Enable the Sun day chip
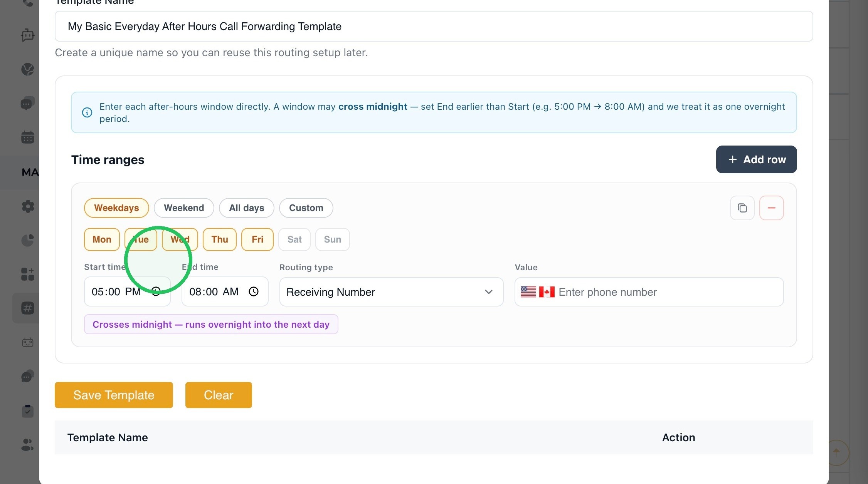This screenshot has height=484, width=868. pos(333,239)
